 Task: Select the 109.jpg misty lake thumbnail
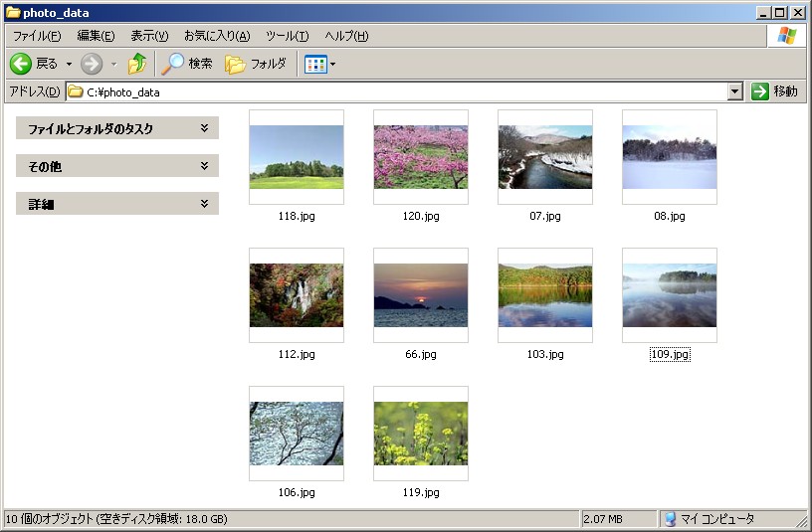(x=669, y=295)
